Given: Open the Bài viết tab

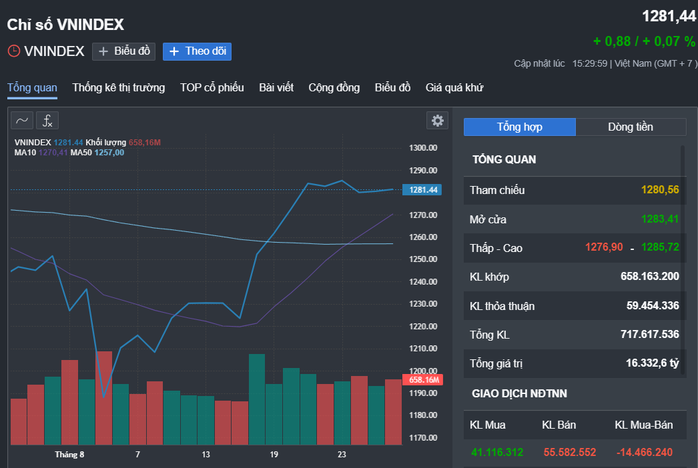Looking at the screenshot, I should [276, 87].
